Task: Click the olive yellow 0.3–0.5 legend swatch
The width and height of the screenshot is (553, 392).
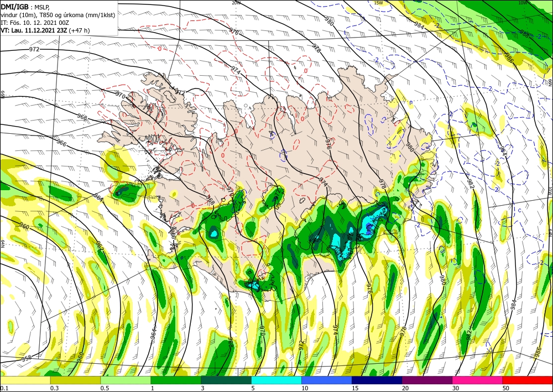Action: tap(75, 380)
